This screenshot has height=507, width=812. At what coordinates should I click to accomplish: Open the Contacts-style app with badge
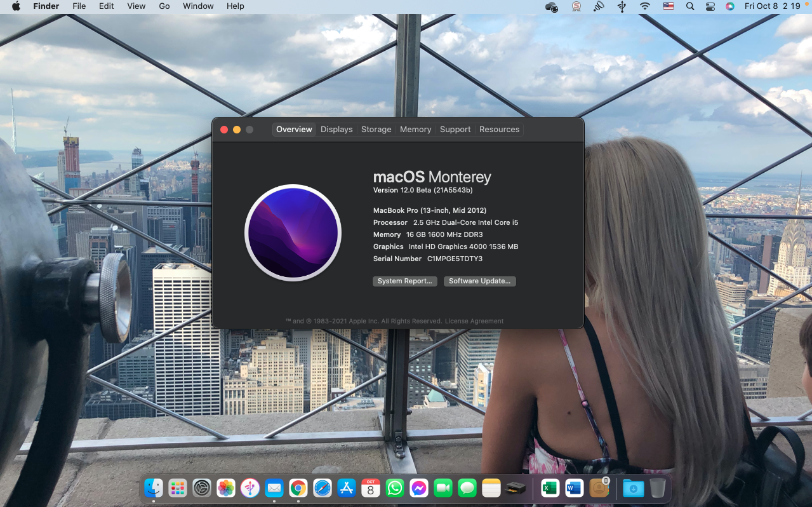pyautogui.click(x=599, y=487)
